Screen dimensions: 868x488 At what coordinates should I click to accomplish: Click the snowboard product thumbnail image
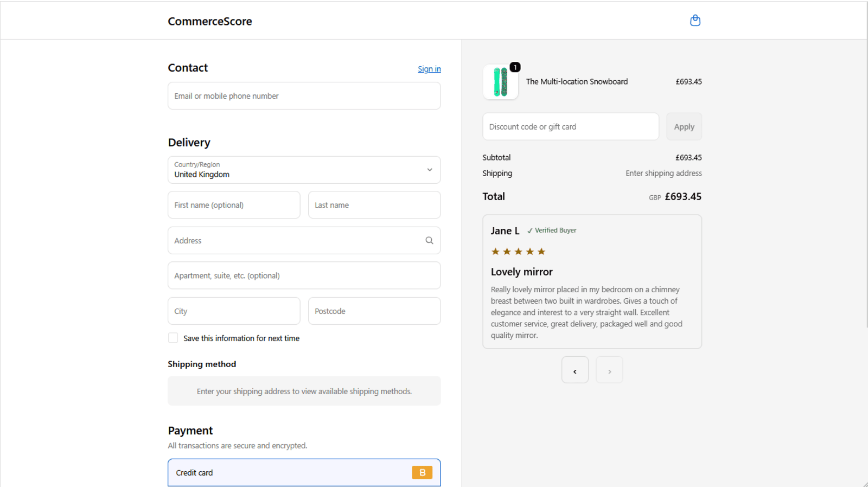500,82
